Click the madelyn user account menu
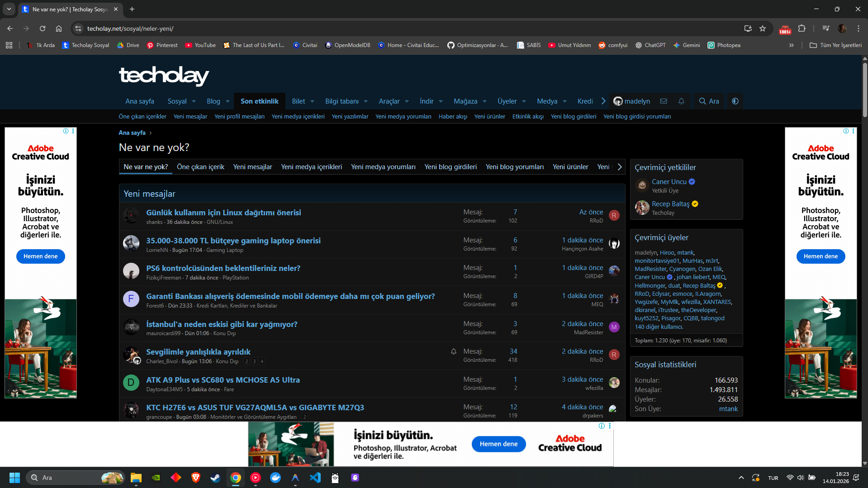 pos(631,101)
